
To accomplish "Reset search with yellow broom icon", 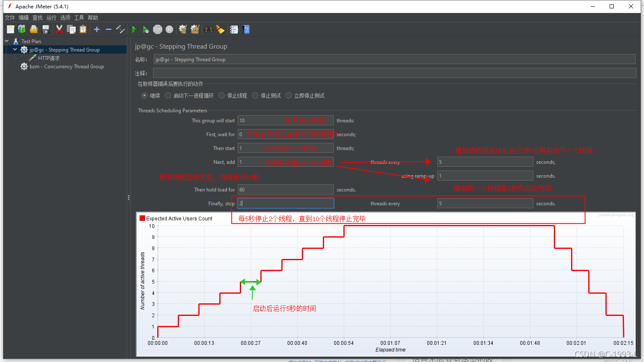I will coord(220,29).
